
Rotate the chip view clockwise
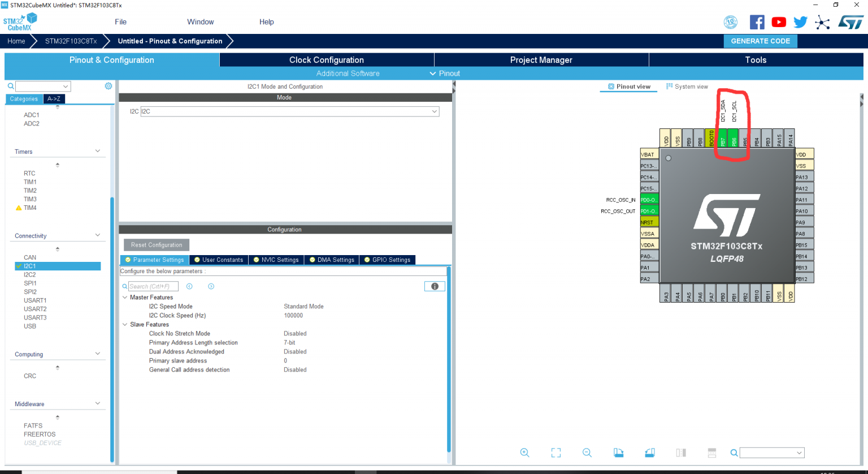619,453
